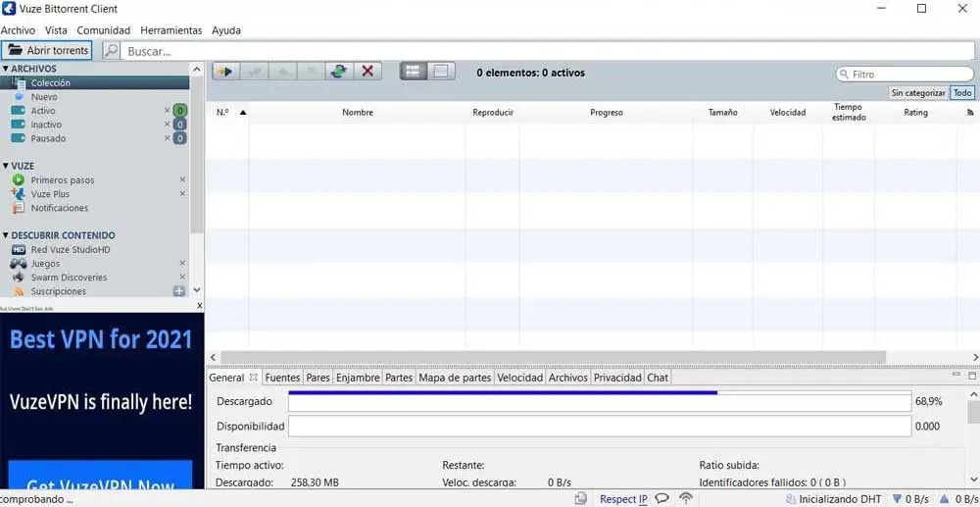This screenshot has height=507, width=980.
Task: Click the Descargado progress bar
Action: (600, 401)
